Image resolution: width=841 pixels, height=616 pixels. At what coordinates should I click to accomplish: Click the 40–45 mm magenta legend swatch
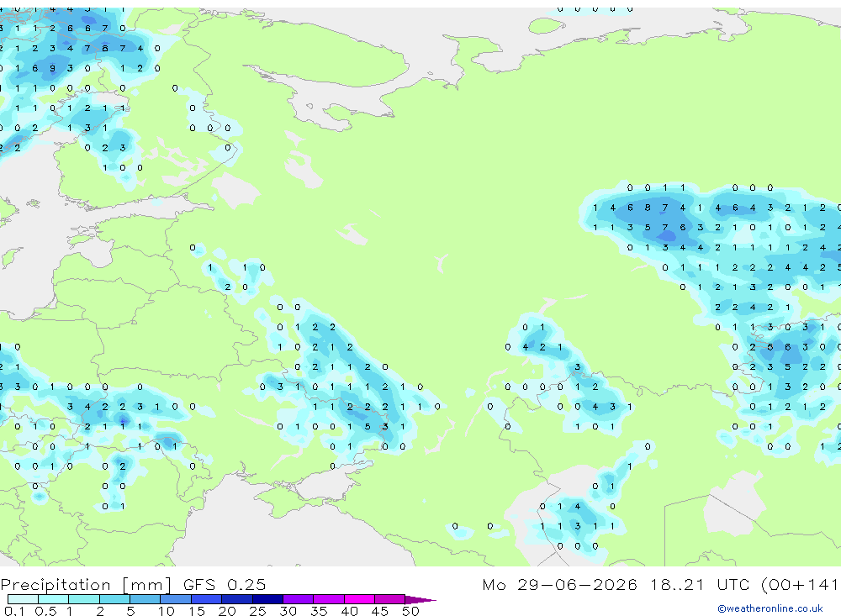coord(359,599)
